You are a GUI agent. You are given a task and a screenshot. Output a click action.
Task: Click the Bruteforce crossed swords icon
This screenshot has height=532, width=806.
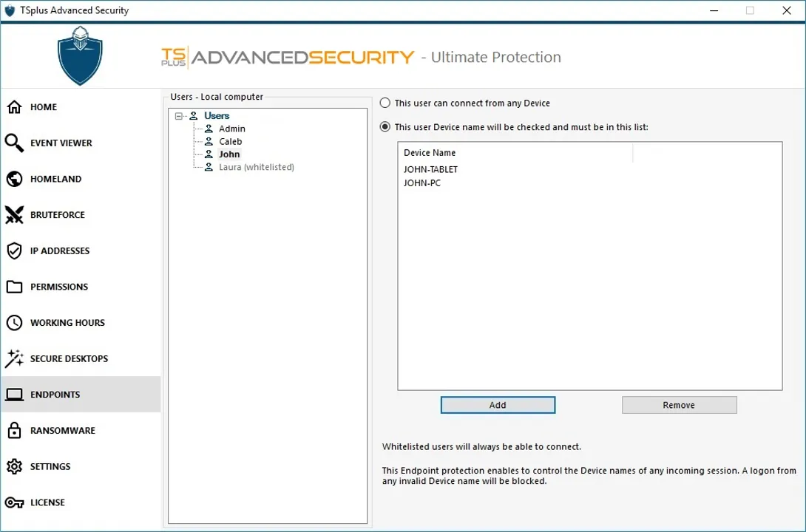pos(14,215)
